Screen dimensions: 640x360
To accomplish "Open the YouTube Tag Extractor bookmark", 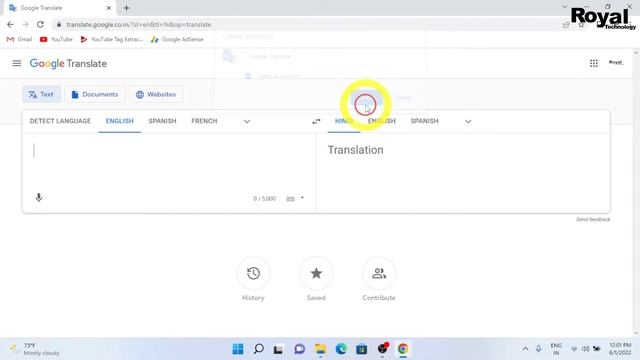I will click(111, 39).
